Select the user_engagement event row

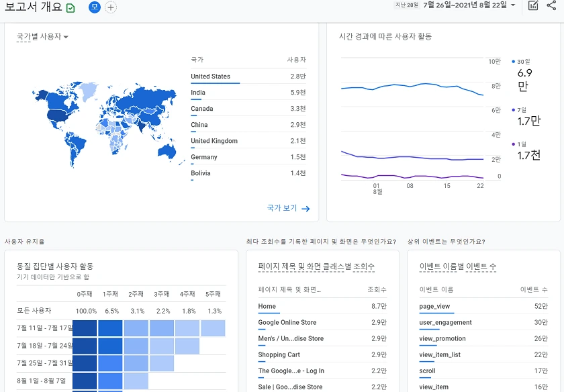(483, 323)
